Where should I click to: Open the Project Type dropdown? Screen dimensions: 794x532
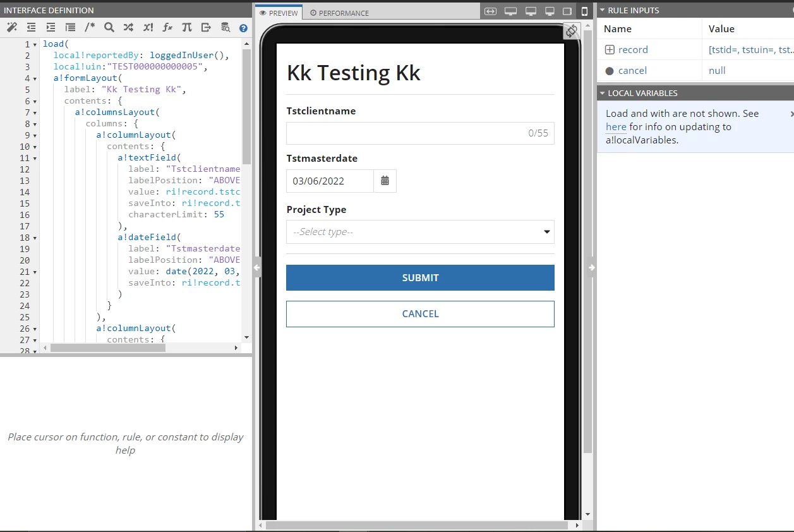point(420,232)
